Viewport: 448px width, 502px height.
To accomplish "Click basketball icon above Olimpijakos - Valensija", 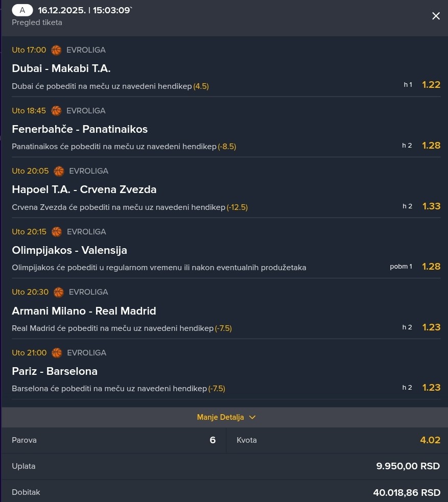I will [57, 232].
